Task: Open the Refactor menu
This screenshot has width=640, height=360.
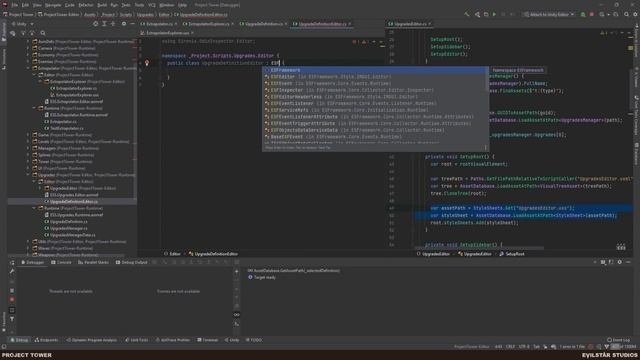Action: (x=86, y=5)
